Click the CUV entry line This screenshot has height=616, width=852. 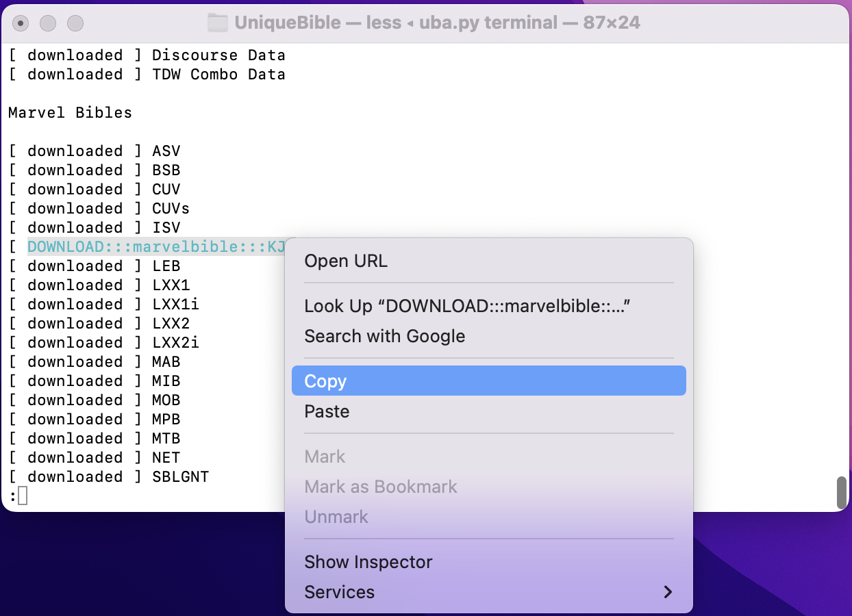point(95,189)
